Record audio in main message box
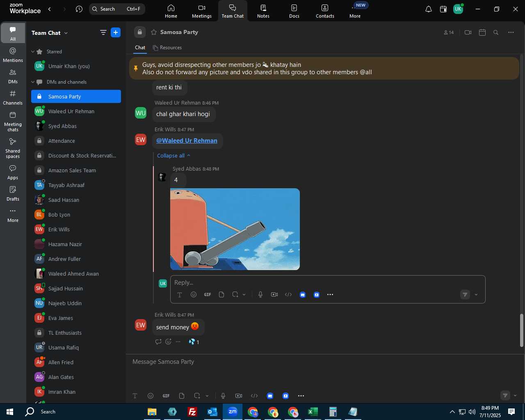This screenshot has width=525, height=420. [223, 396]
